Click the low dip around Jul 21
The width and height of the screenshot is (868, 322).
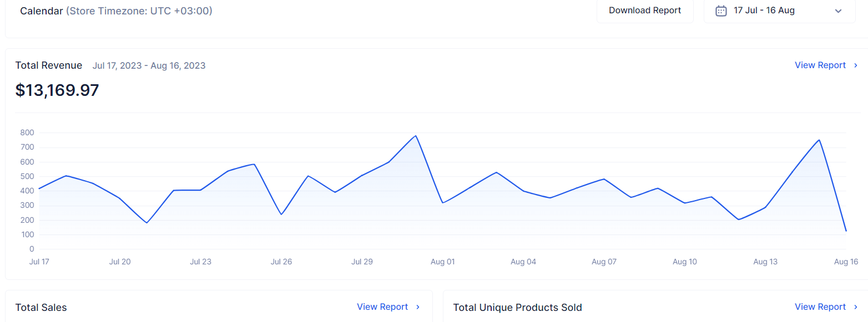[x=147, y=223]
